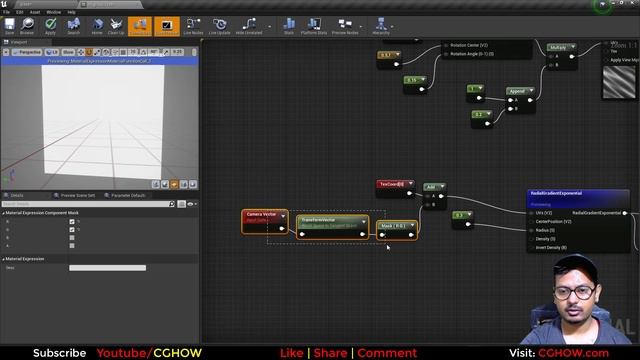
Task: Uncheck the R channel checkbox
Action: click(x=72, y=222)
